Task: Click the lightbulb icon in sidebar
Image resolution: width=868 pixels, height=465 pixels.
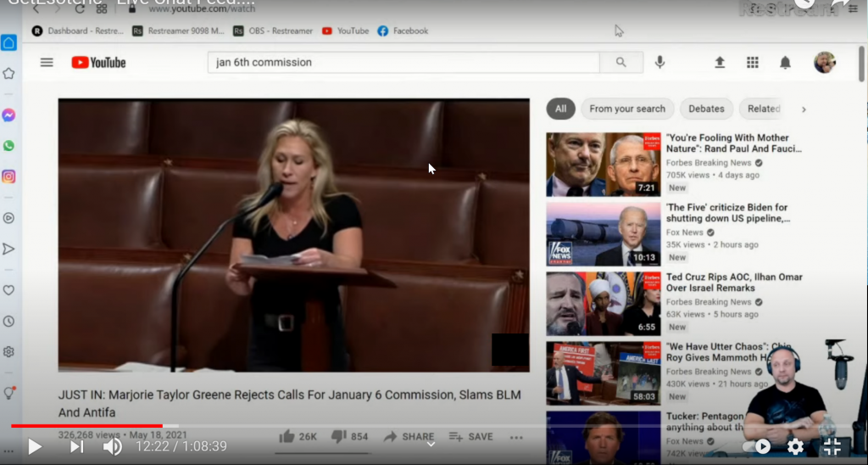Action: click(x=8, y=393)
